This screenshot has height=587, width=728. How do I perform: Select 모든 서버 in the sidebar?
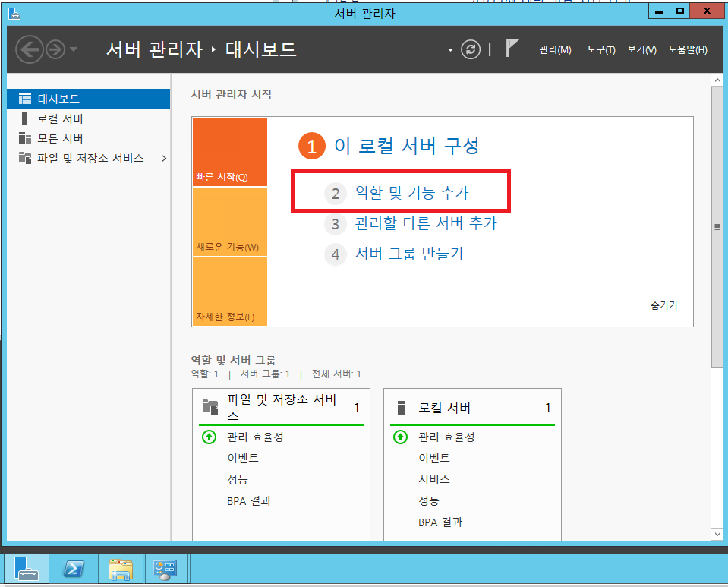point(89,138)
